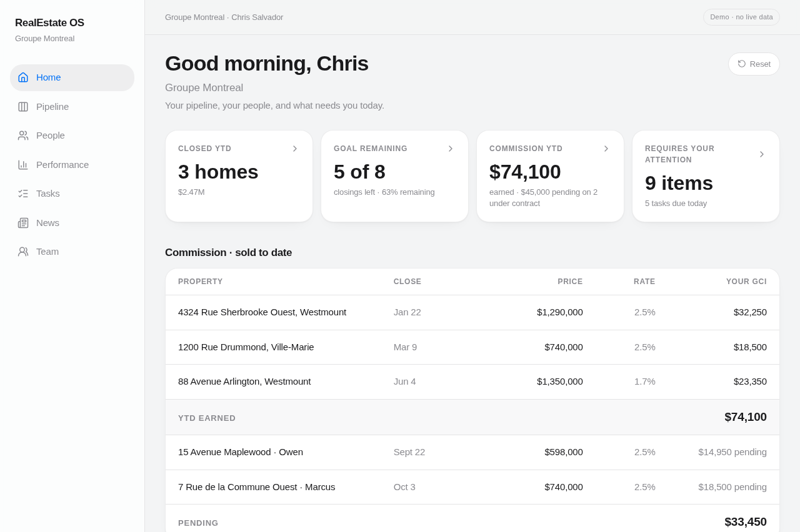Select 1200 Rue Drummond, Ville-Marie row

pyautogui.click(x=472, y=347)
